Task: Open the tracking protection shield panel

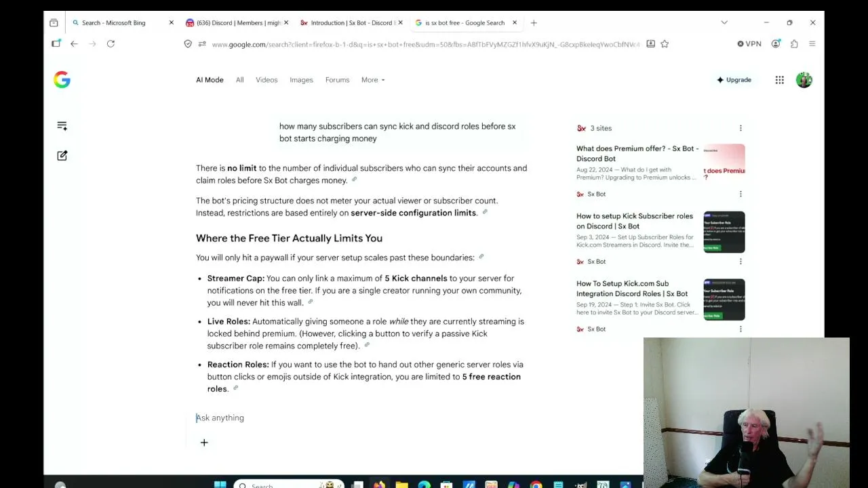Action: [188, 43]
